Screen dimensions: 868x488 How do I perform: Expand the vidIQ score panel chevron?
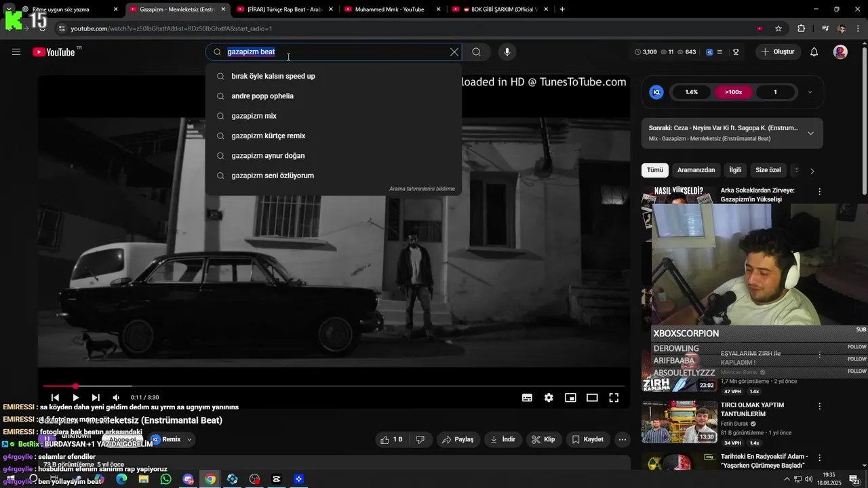click(810, 92)
